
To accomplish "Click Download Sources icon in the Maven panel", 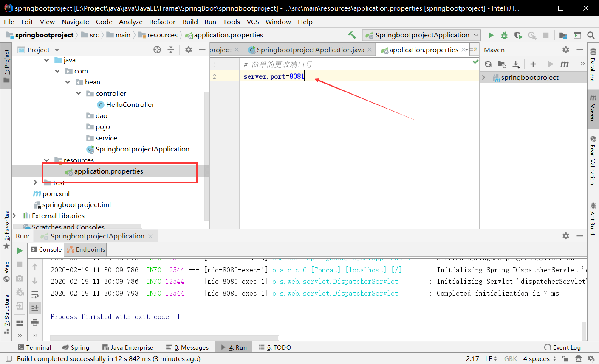I will pyautogui.click(x=516, y=64).
